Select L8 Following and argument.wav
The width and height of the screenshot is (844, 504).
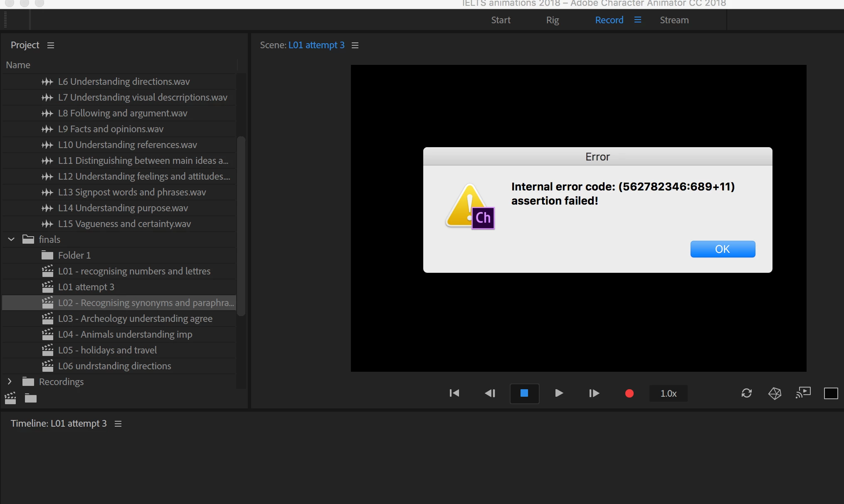click(119, 113)
